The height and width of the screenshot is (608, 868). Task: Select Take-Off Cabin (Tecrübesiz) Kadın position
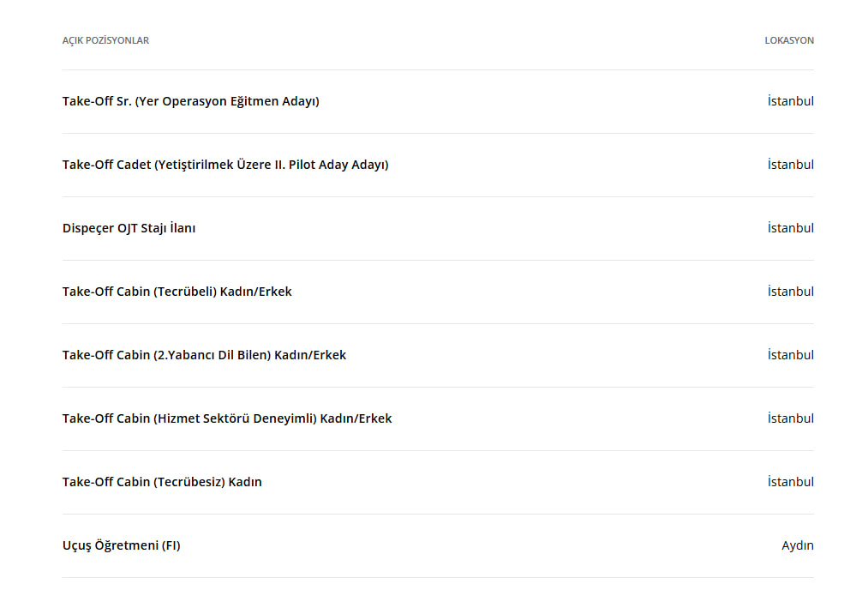coord(162,482)
